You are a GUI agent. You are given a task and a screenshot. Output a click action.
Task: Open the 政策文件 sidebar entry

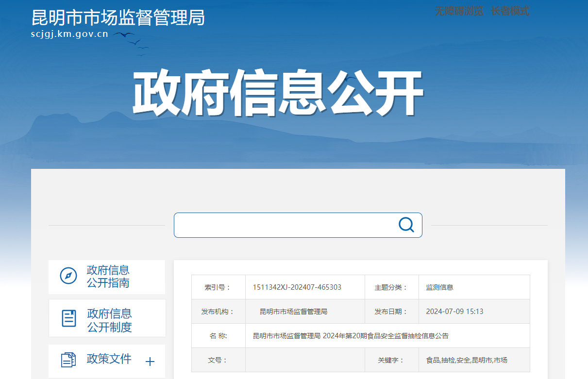pyautogui.click(x=107, y=361)
